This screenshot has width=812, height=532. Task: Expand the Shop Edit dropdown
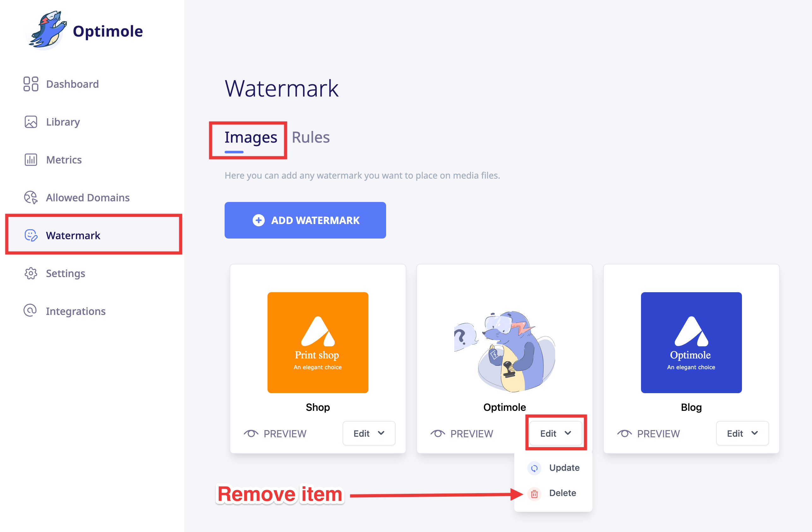point(369,433)
